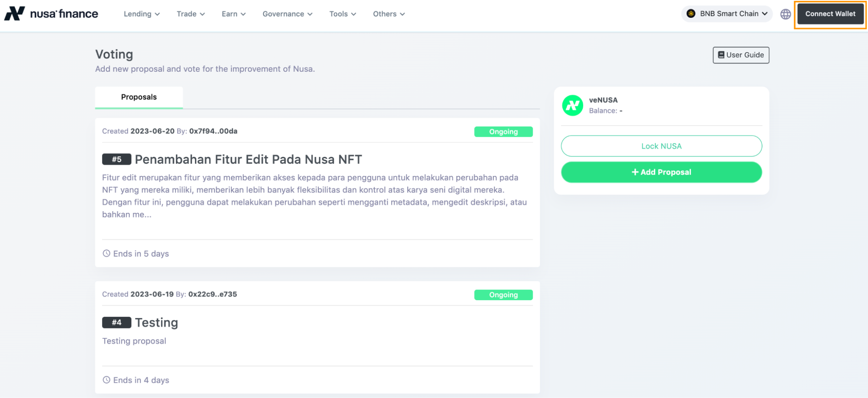Select the Proposals tab

click(x=139, y=97)
